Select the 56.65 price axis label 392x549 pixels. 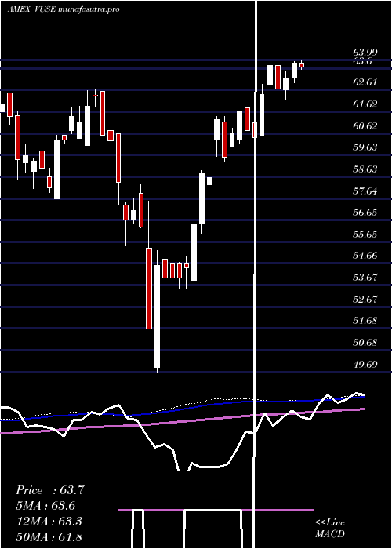tap(365, 213)
